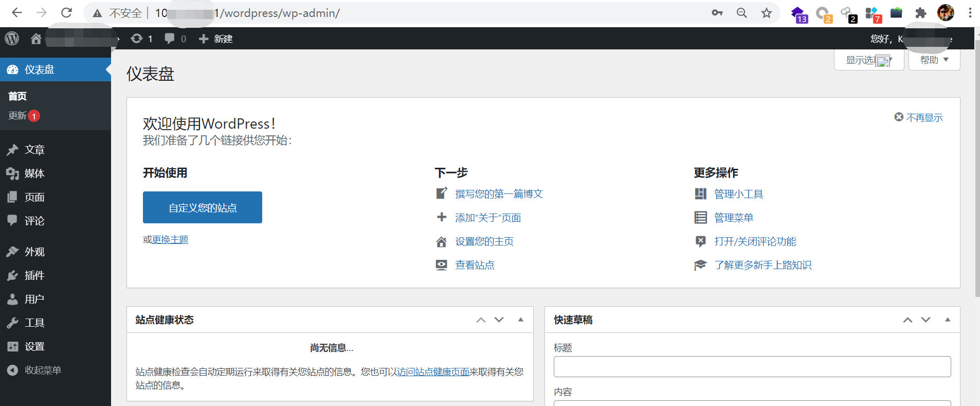980x406 pixels.
Task: Expand 显示选项 screen options dropdown
Action: pyautogui.click(x=869, y=60)
